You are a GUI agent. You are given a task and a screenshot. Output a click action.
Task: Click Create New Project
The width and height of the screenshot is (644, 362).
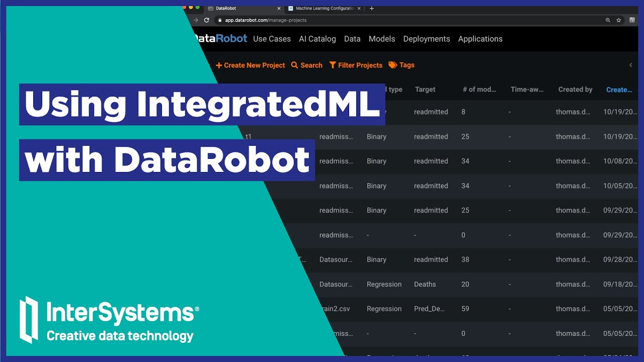(x=251, y=65)
